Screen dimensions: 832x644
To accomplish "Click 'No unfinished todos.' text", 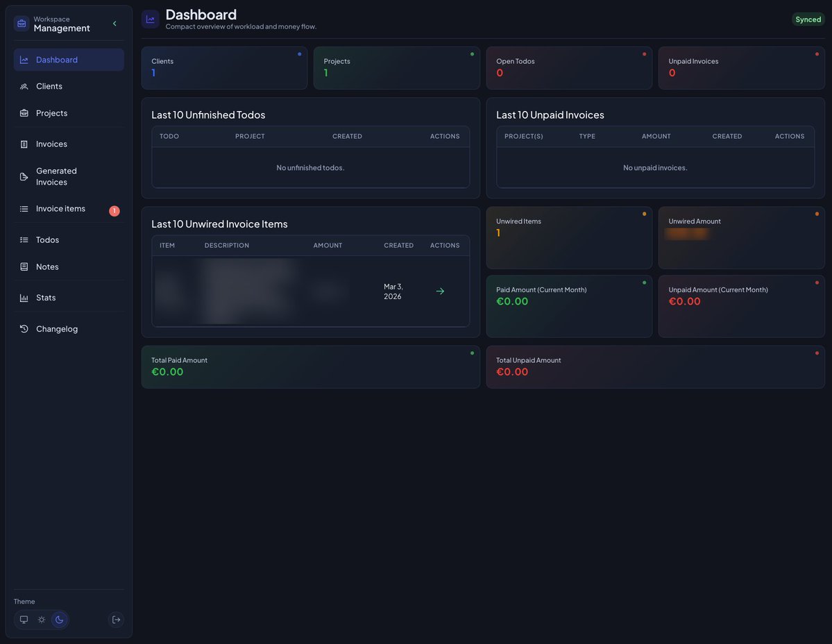I will coord(310,168).
